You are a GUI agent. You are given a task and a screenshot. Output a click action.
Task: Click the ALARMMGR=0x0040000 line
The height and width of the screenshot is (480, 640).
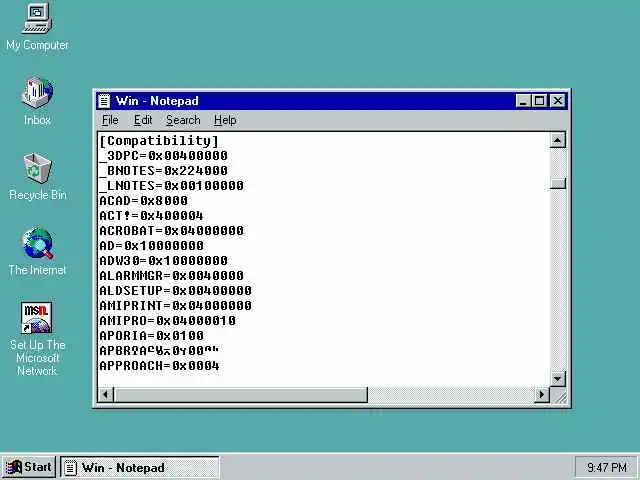(171, 276)
